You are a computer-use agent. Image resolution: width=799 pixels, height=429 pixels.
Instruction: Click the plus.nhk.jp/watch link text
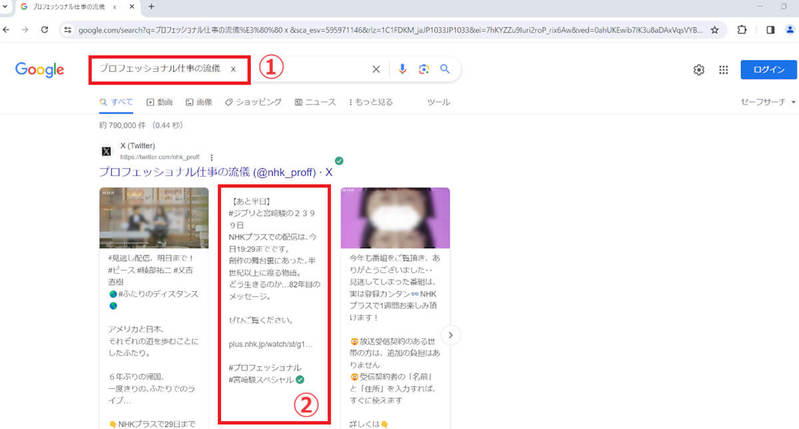pyautogui.click(x=270, y=344)
